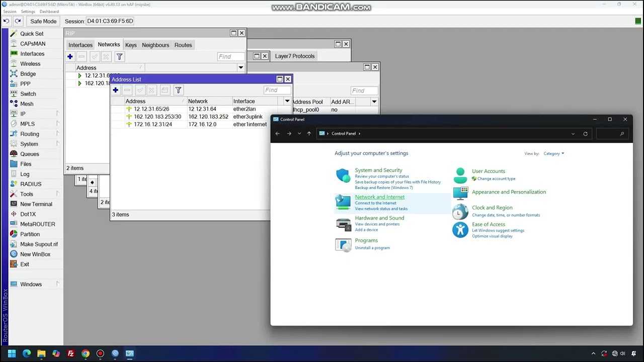Open recent locations dropdown in Control Panel

pos(299,134)
